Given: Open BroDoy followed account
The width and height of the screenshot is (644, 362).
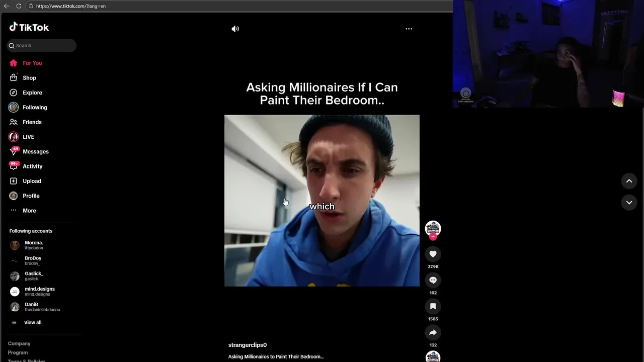Looking at the screenshot, I should pyautogui.click(x=33, y=260).
